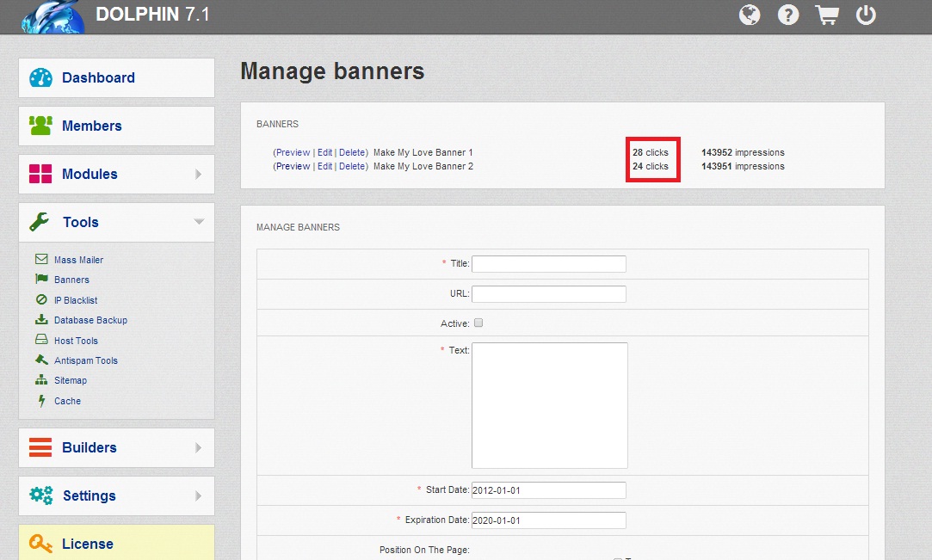Screen dimensions: 932x560
Task: Expand the Modules menu arrow
Action: [199, 174]
